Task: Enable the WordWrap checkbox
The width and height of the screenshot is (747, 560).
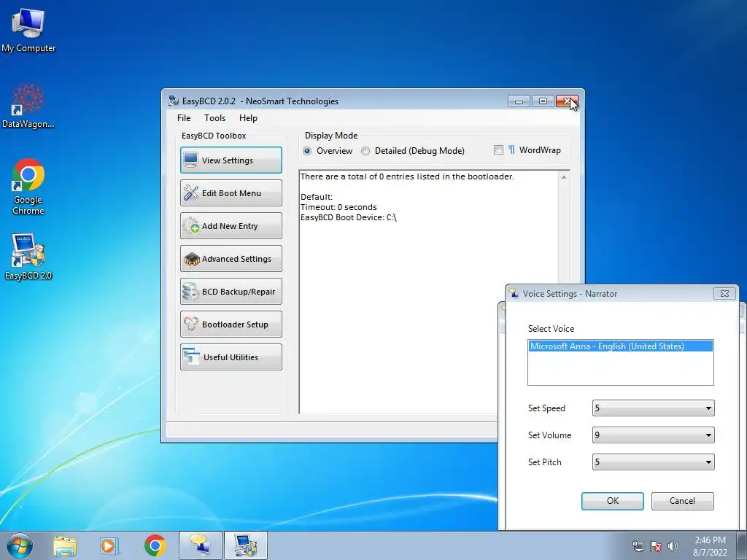Action: (x=498, y=150)
